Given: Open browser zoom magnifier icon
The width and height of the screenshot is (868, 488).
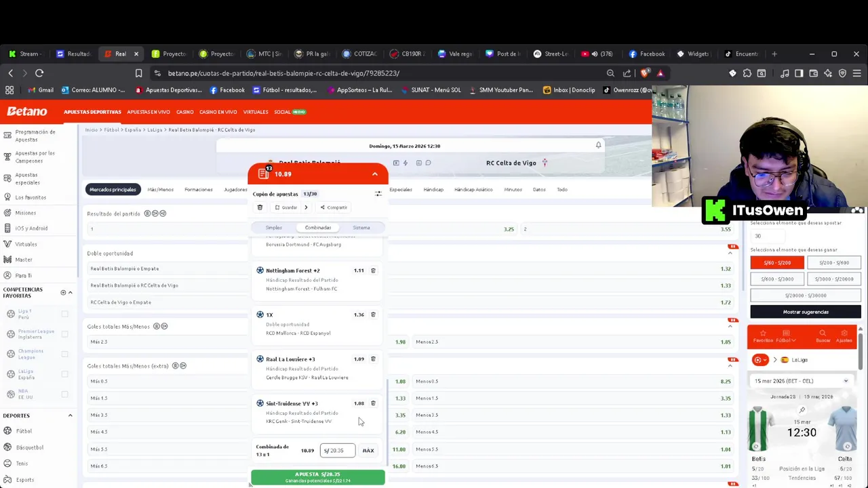Looking at the screenshot, I should coord(610,73).
